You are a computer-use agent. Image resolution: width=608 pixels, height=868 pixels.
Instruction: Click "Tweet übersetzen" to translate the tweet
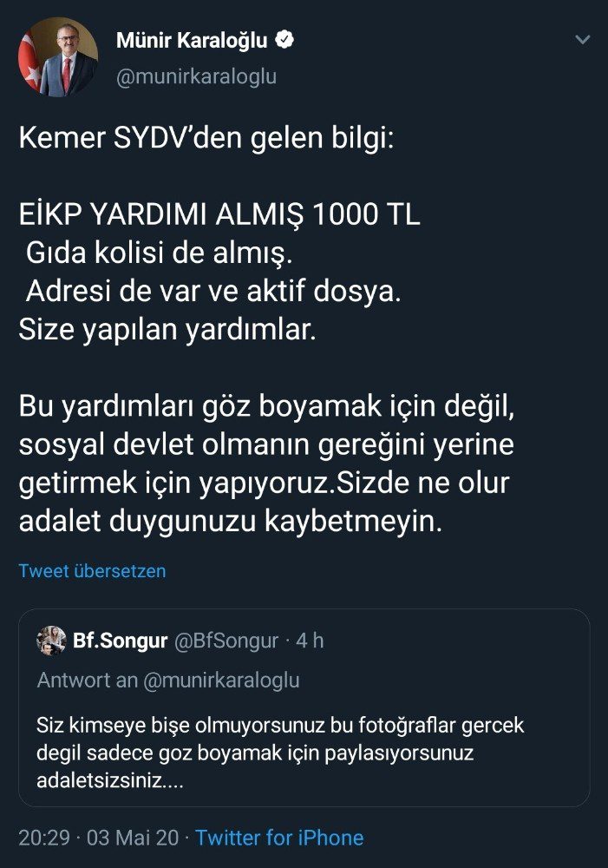pyautogui.click(x=92, y=571)
